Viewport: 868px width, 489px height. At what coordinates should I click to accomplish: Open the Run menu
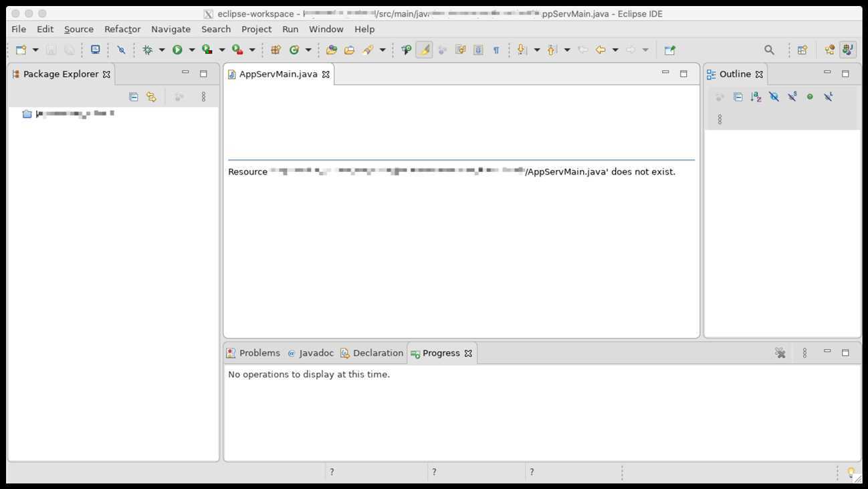(290, 29)
